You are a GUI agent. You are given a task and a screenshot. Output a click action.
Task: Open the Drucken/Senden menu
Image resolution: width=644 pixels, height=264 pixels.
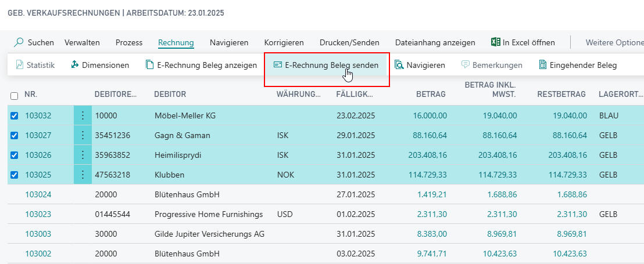[349, 42]
